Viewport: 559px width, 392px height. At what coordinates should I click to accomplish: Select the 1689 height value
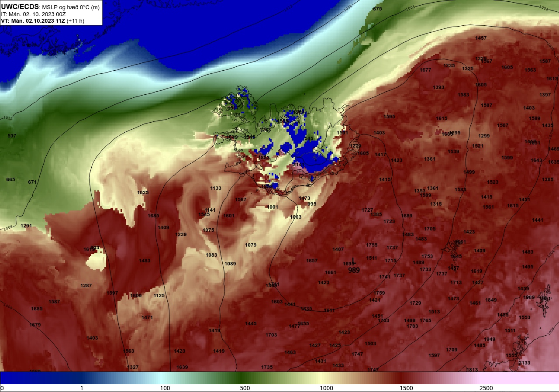click(x=407, y=216)
